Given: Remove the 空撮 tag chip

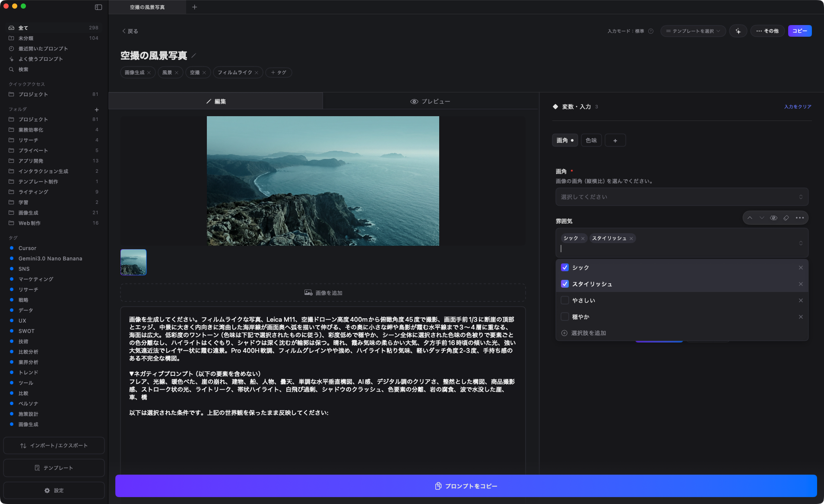Looking at the screenshot, I should [x=204, y=73].
